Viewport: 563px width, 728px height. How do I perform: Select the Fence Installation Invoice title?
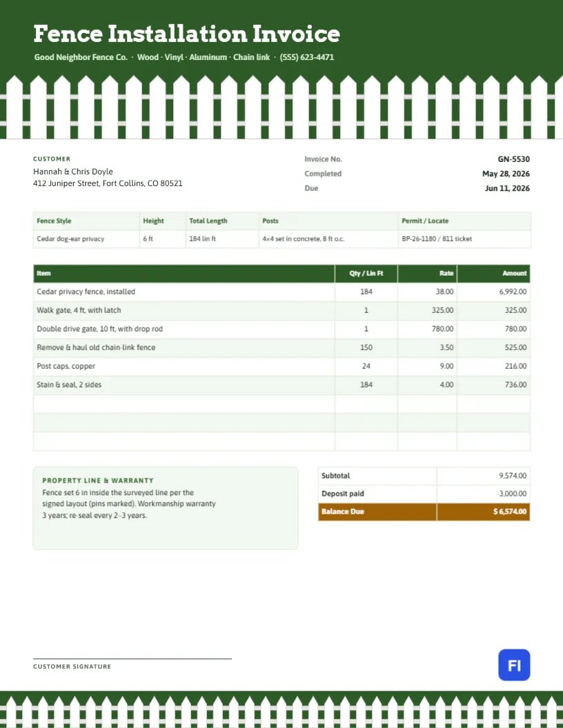[187, 34]
